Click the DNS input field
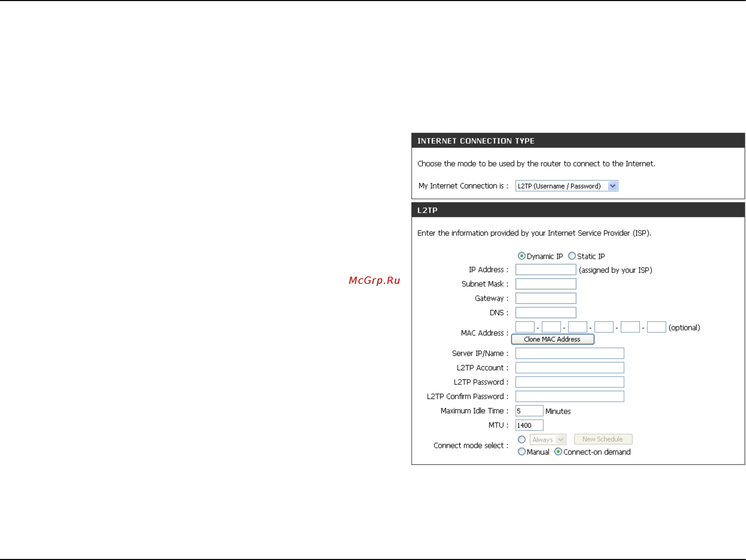The width and height of the screenshot is (746, 560). [x=546, y=313]
